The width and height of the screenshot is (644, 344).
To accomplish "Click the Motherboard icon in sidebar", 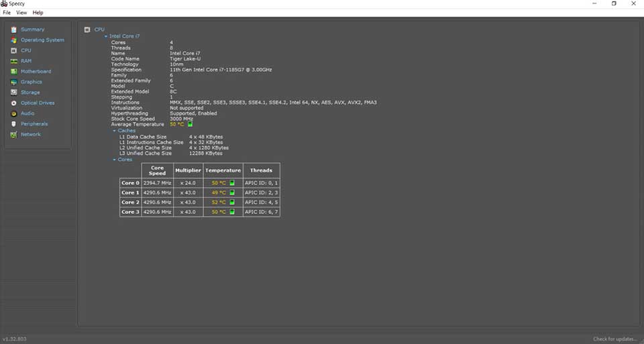I will pyautogui.click(x=13, y=72).
